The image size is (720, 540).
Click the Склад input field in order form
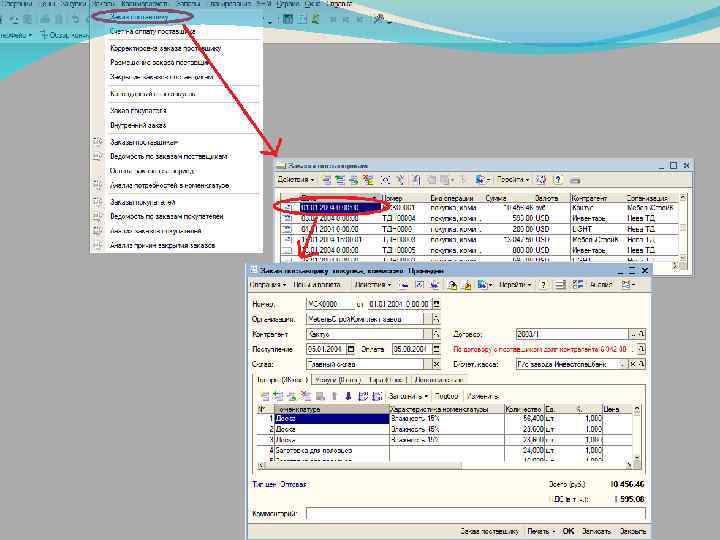click(365, 364)
